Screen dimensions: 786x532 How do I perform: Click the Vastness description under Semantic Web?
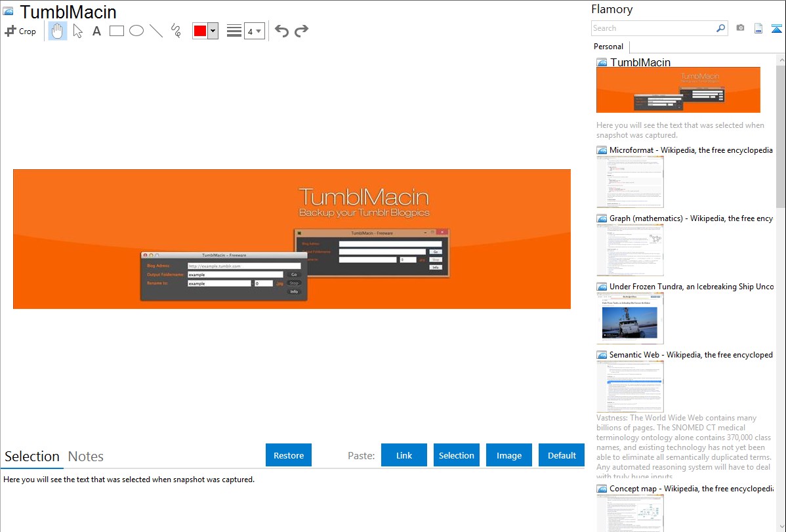[x=684, y=447]
